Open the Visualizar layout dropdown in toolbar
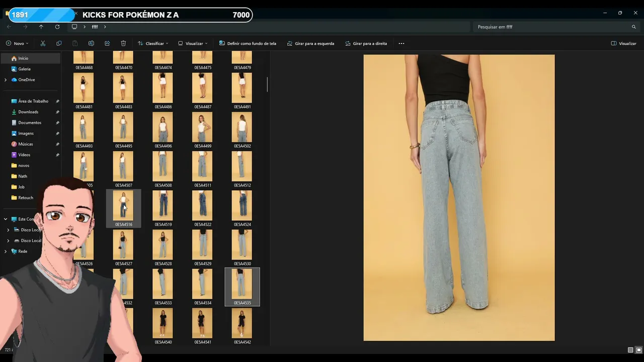644x362 pixels. (193, 43)
